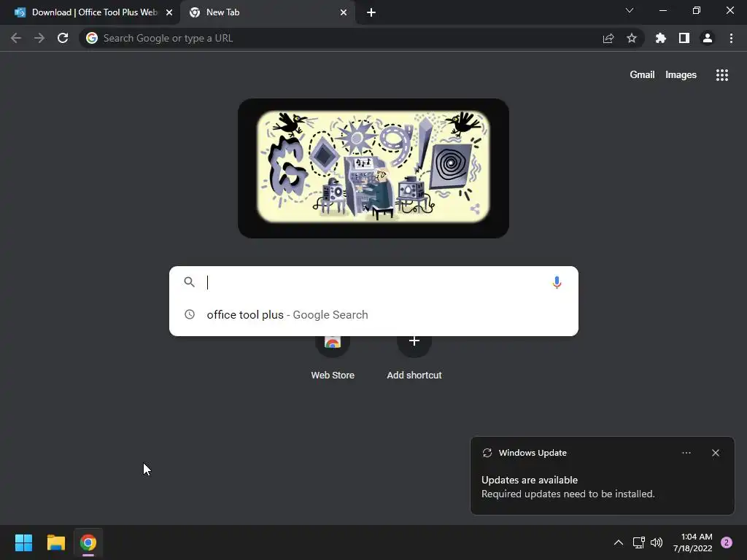
Task: Click the magnifier icon in search box
Action: [x=189, y=282]
